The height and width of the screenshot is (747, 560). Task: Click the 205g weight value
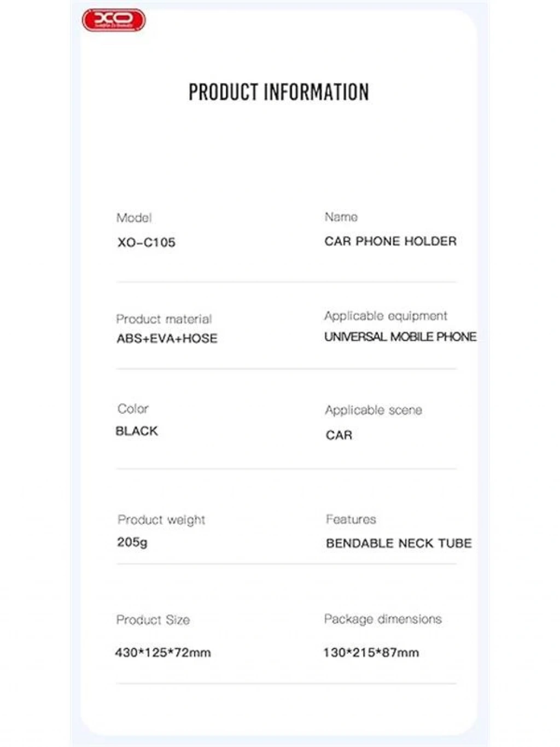(x=132, y=542)
